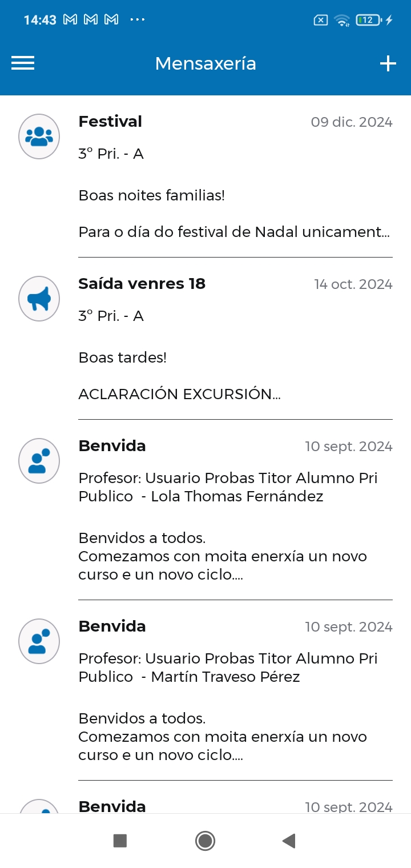
Task: Tap the plus icon to compose message
Action: (388, 63)
